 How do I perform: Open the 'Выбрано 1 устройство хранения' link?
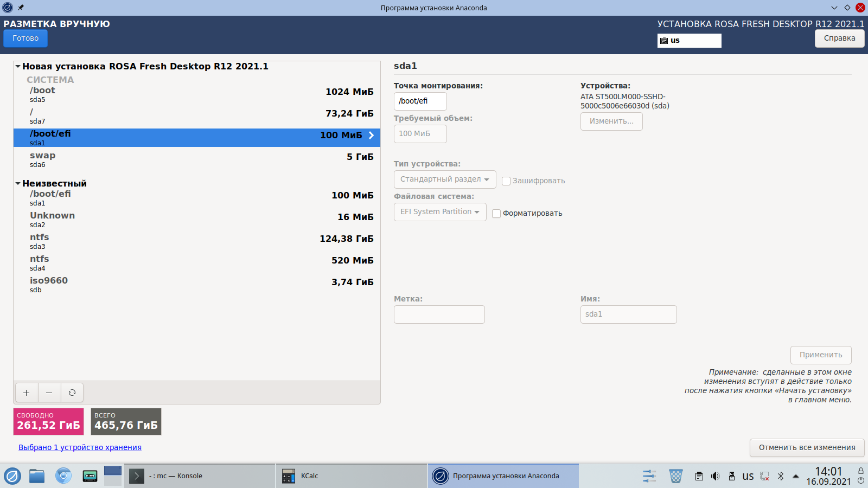tap(80, 447)
